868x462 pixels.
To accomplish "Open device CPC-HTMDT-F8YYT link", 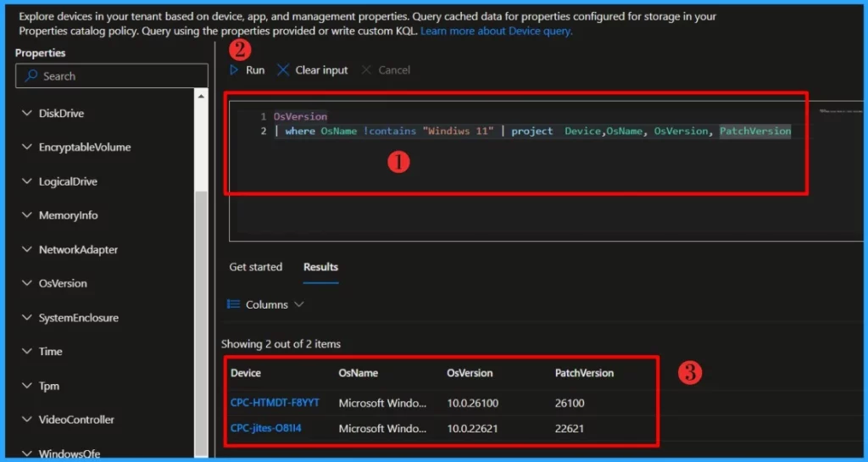I will [275, 403].
